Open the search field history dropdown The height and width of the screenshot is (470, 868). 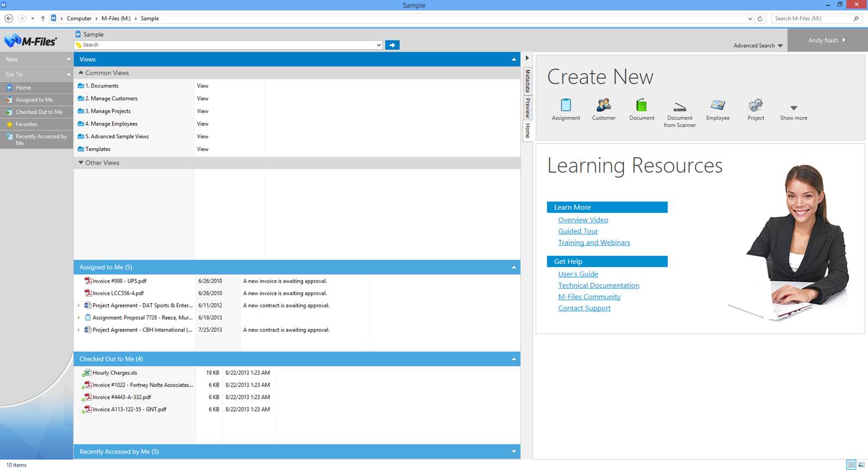click(x=379, y=45)
